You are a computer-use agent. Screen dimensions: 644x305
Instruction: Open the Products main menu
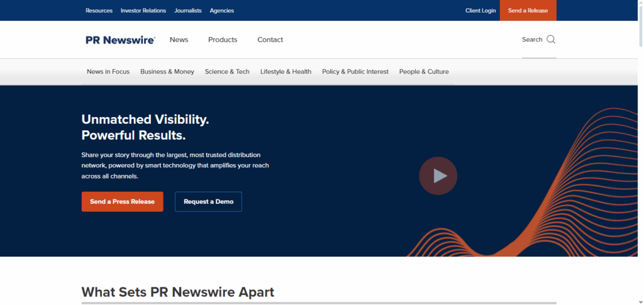pyautogui.click(x=223, y=40)
